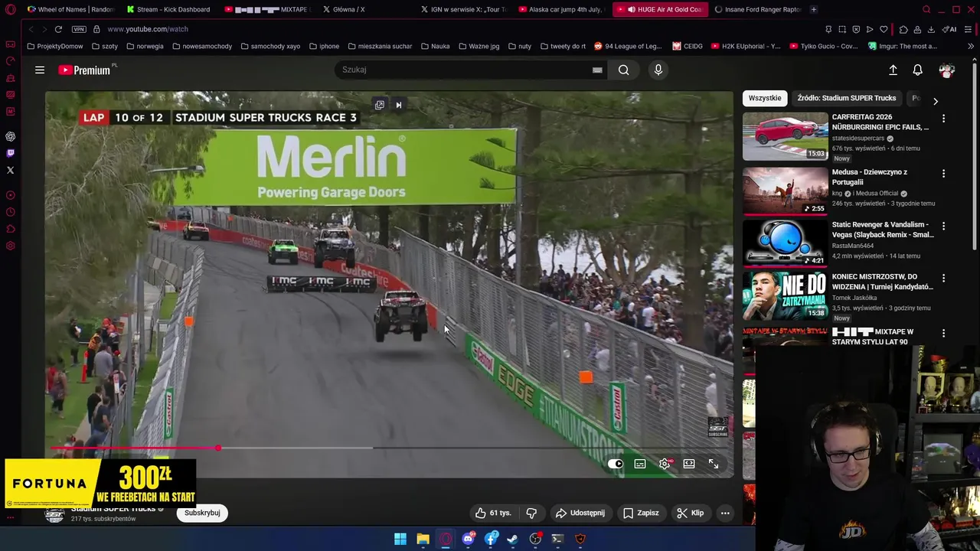Click the red progress scrubber handle
This screenshot has width=980, height=551.
click(218, 448)
